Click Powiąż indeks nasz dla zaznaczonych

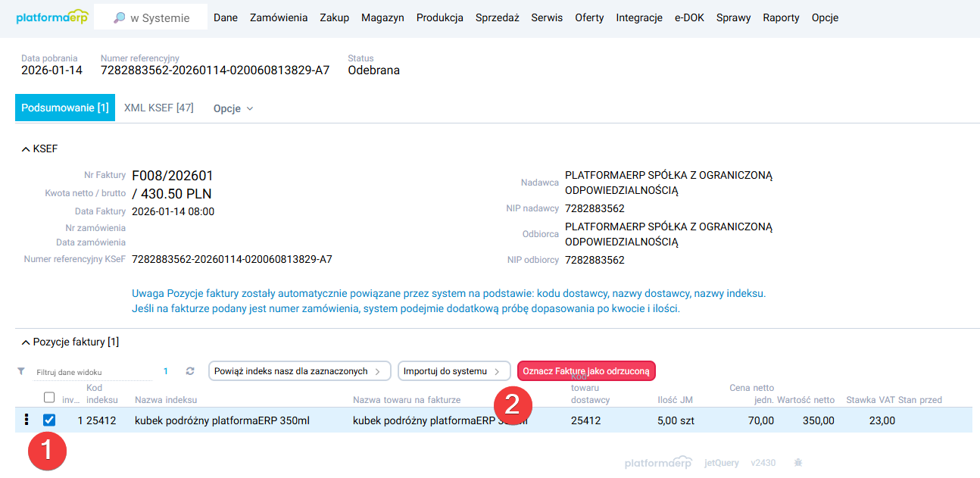[x=299, y=370]
